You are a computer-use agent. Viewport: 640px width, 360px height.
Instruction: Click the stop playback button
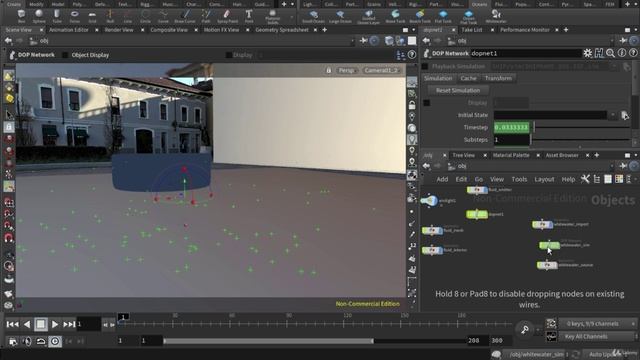tap(40, 324)
